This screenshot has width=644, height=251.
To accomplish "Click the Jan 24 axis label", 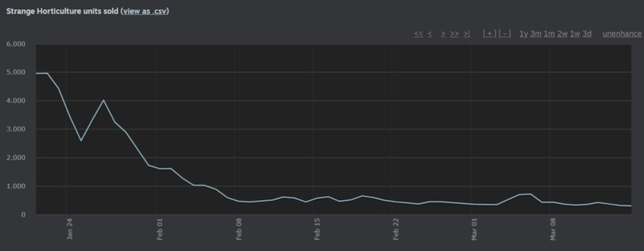I will tap(70, 229).
